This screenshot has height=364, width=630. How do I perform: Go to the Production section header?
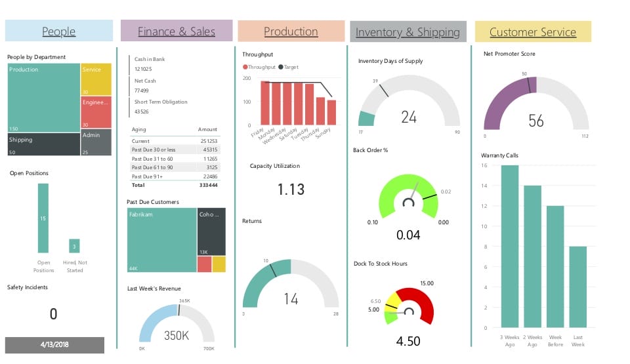click(291, 31)
